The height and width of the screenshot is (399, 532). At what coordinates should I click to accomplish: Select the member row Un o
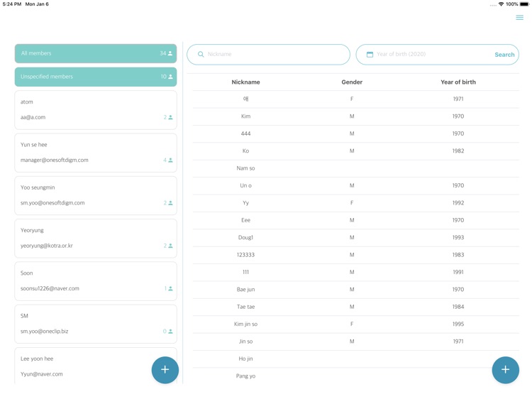(x=356, y=186)
